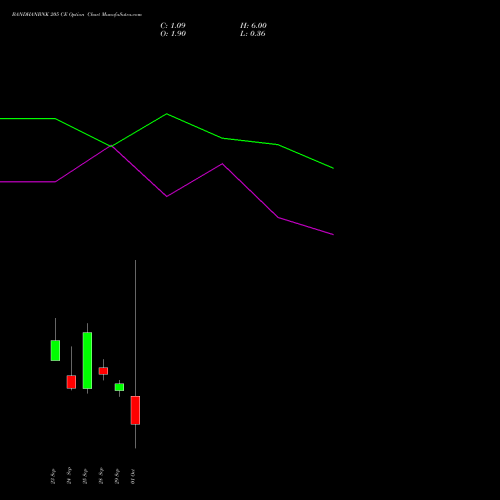This screenshot has height=500, width=500.
Task: Click the small green candle for 29 Sep
Action: (119, 387)
